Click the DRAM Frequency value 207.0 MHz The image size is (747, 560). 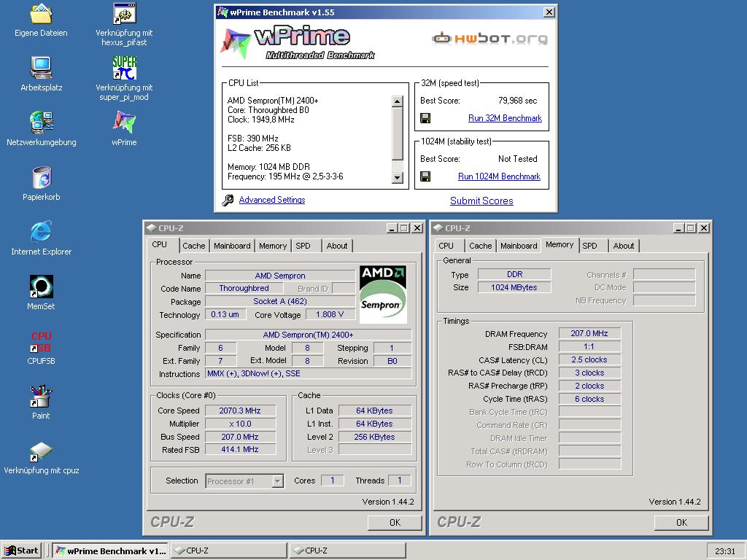pyautogui.click(x=589, y=333)
